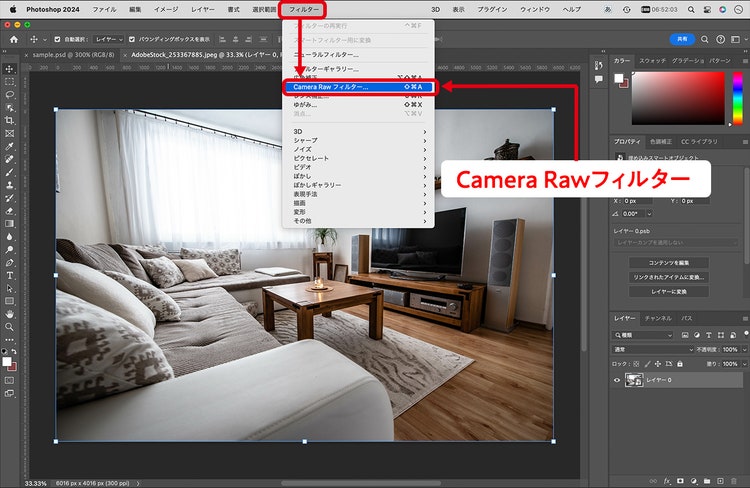Open the 不透明度 100% dropdown arrow
Image resolution: width=750 pixels, height=488 pixels.
click(x=744, y=350)
